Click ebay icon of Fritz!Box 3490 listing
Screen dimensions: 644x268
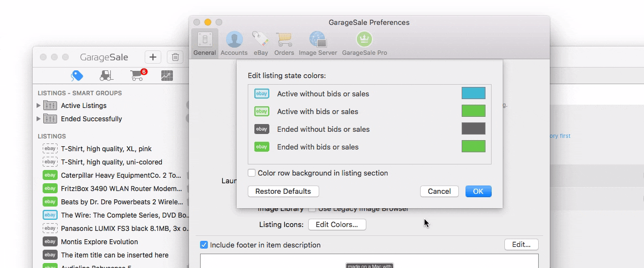(x=50, y=188)
